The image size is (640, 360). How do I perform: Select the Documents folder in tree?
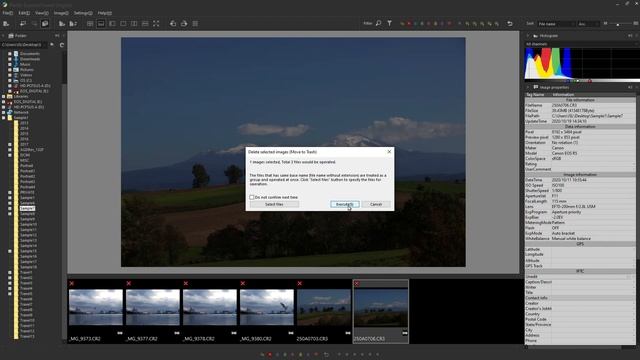pyautogui.click(x=30, y=53)
